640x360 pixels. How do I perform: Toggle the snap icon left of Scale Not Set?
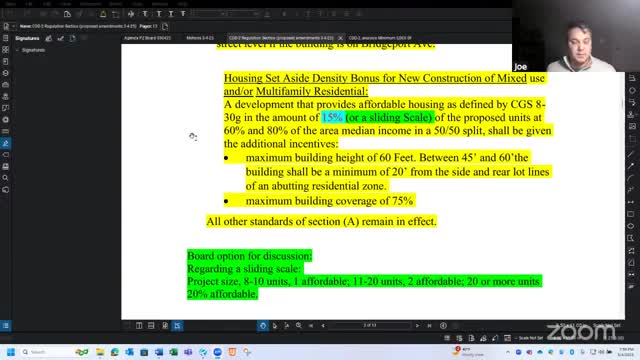[x=507, y=338]
